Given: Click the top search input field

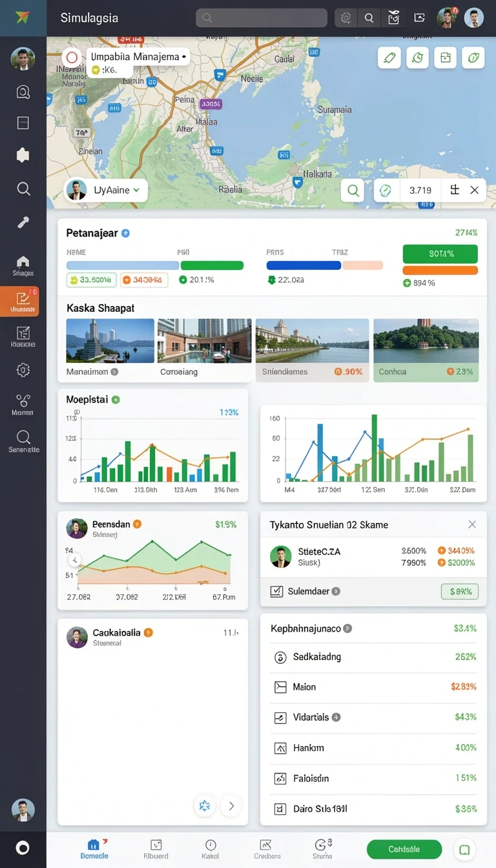Looking at the screenshot, I should click(x=262, y=18).
